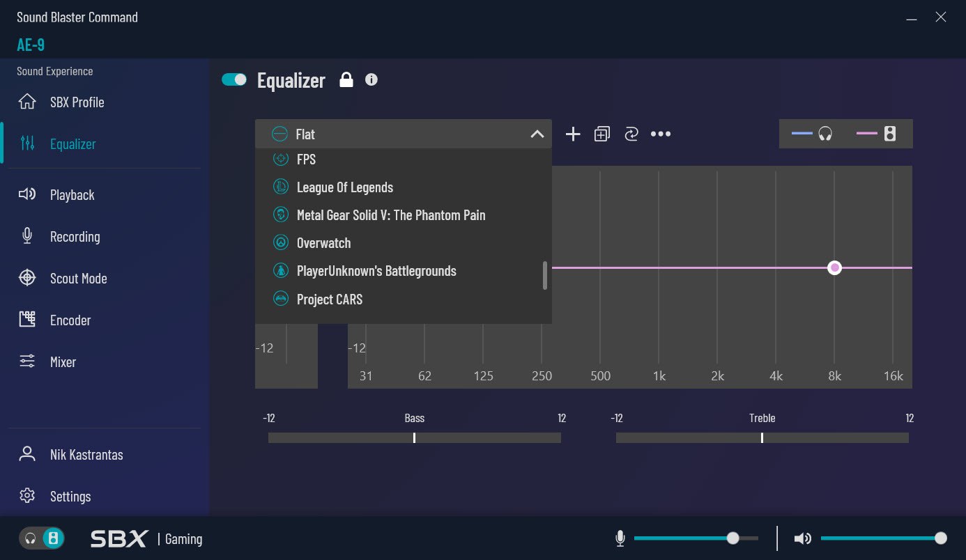Viewport: 966px width, 560px height.
Task: Add a new equalizer preset with plus
Action: (573, 134)
